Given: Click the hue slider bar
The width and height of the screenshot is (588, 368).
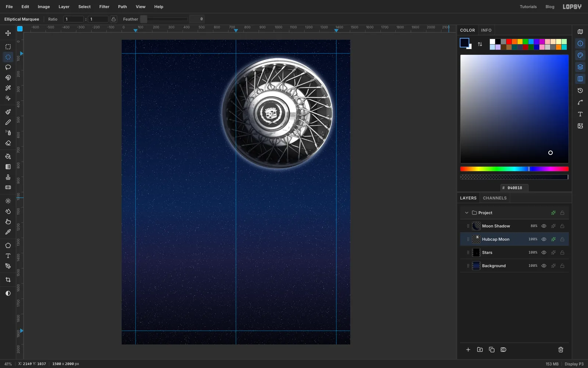Looking at the screenshot, I should [x=514, y=169].
